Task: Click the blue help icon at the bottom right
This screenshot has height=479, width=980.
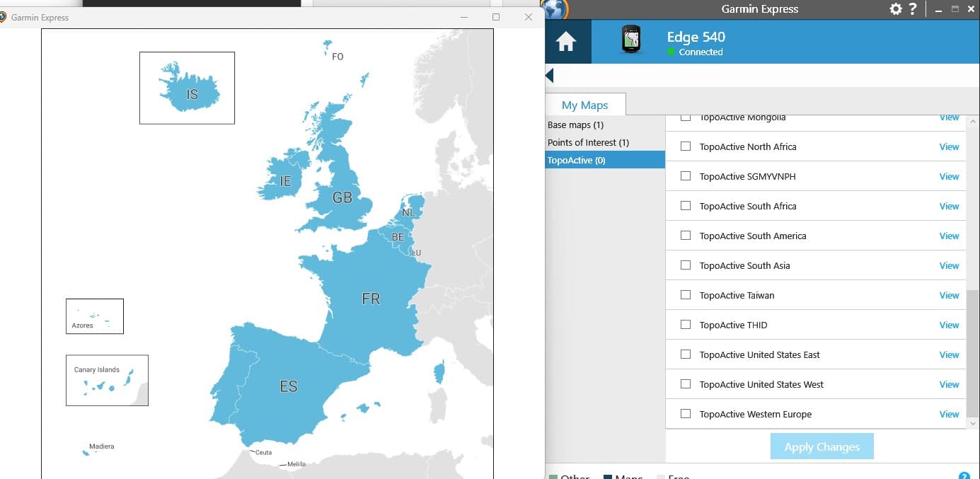Action: pyautogui.click(x=963, y=475)
